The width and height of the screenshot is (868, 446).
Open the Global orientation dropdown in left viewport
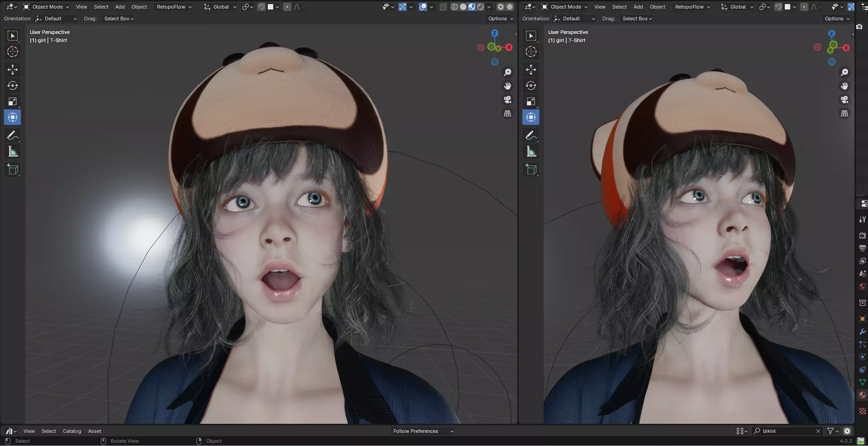(220, 7)
